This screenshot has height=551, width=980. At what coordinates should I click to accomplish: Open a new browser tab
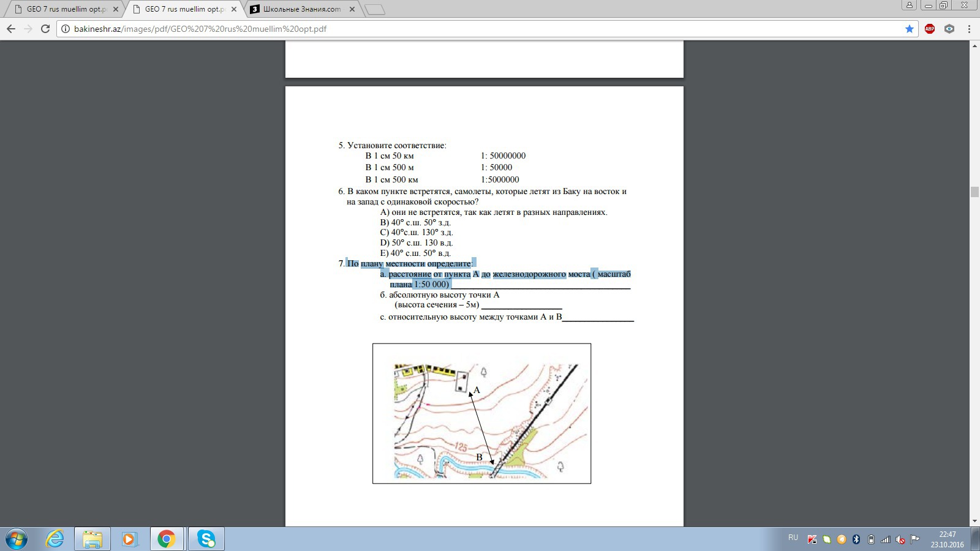point(374,9)
